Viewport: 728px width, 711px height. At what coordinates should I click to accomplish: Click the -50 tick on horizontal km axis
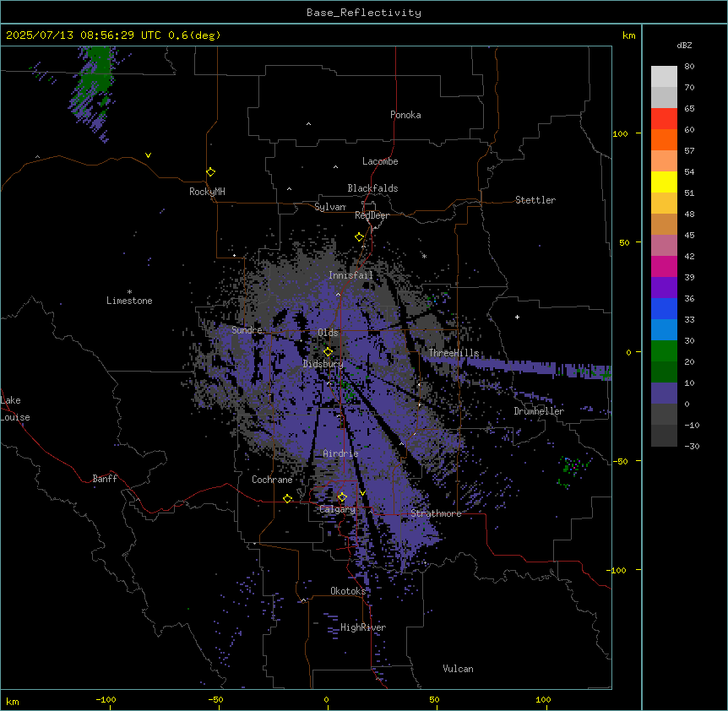[x=215, y=699]
